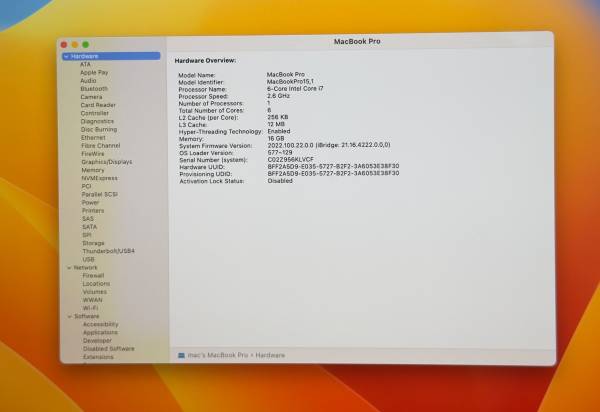The height and width of the screenshot is (412, 600).
Task: Click Hardware in the bottom path bar
Action: [x=269, y=355]
